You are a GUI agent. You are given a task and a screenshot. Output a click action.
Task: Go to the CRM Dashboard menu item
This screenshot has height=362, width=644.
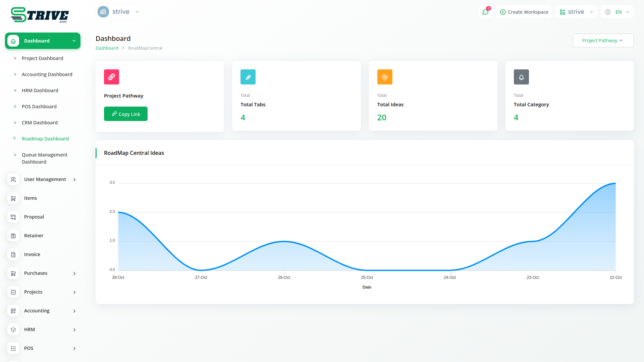(x=40, y=123)
